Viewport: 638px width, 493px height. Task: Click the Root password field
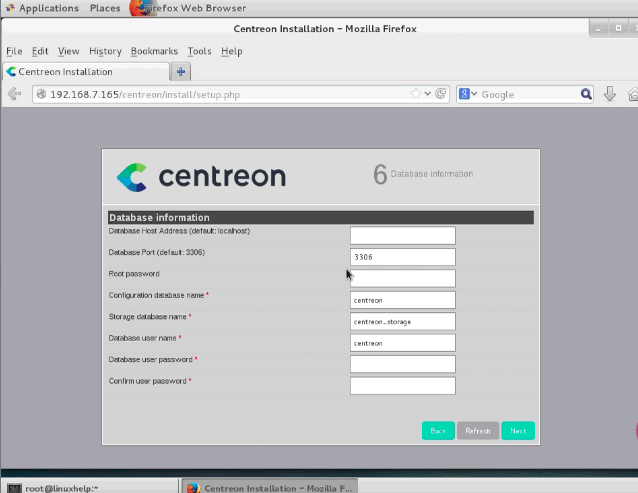pyautogui.click(x=403, y=279)
